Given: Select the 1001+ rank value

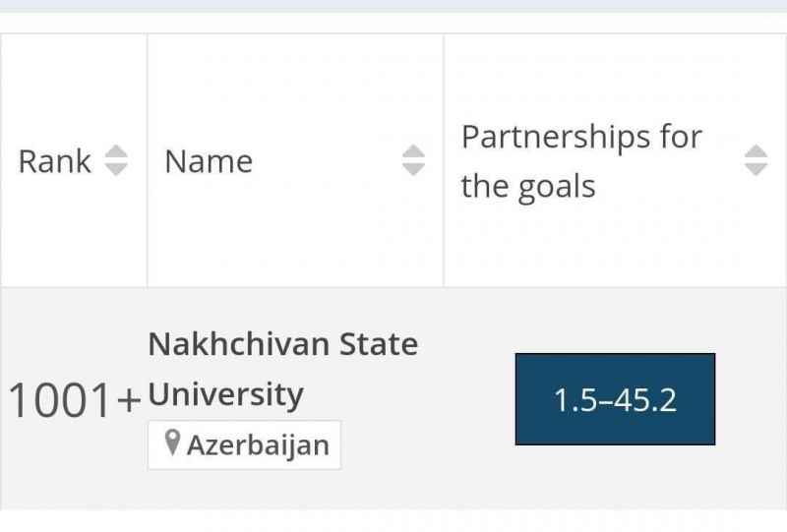Looking at the screenshot, I should [x=75, y=400].
